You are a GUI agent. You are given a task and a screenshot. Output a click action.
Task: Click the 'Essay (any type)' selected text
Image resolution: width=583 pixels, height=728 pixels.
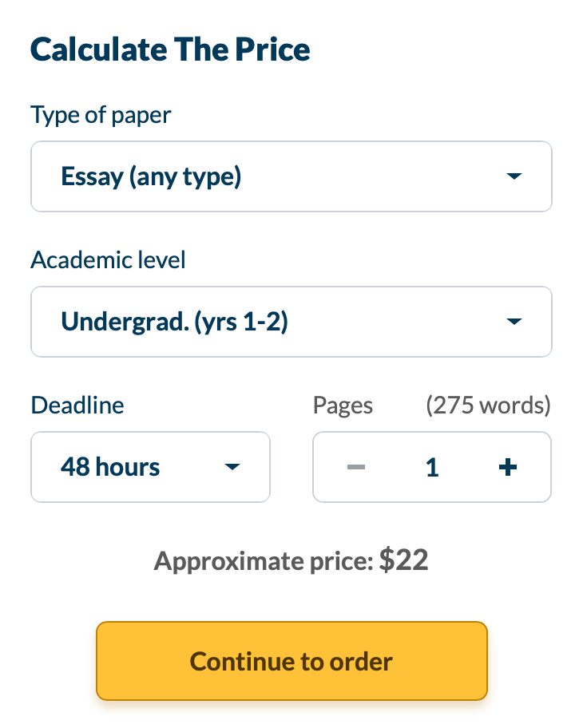(x=152, y=177)
